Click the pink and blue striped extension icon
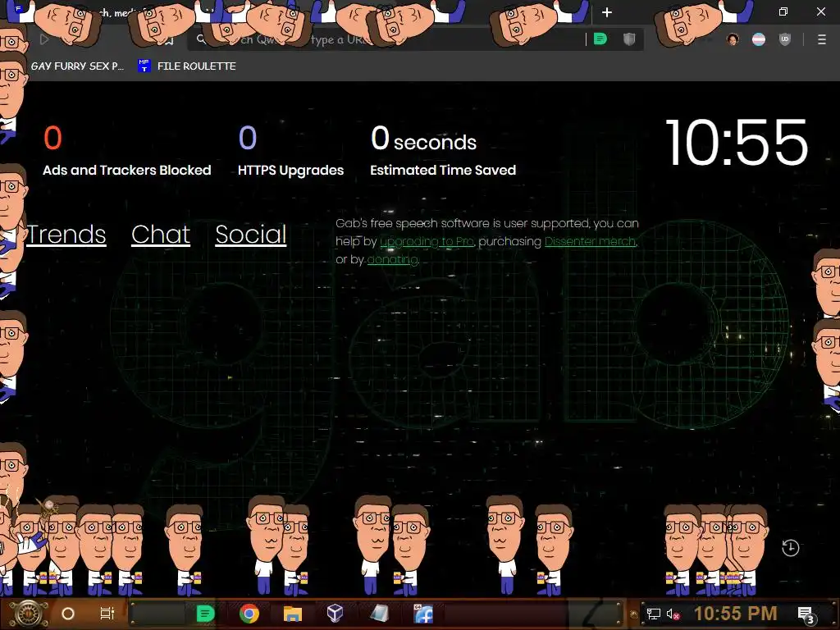 (759, 39)
